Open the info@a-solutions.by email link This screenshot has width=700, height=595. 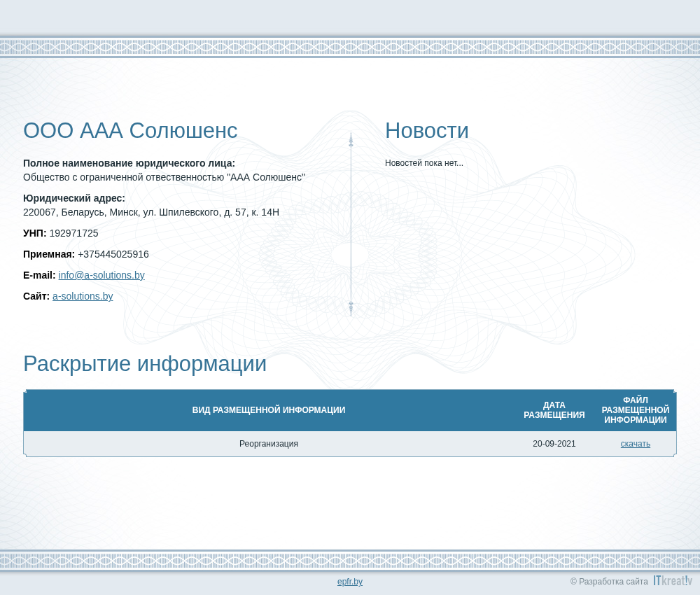pyautogui.click(x=101, y=275)
